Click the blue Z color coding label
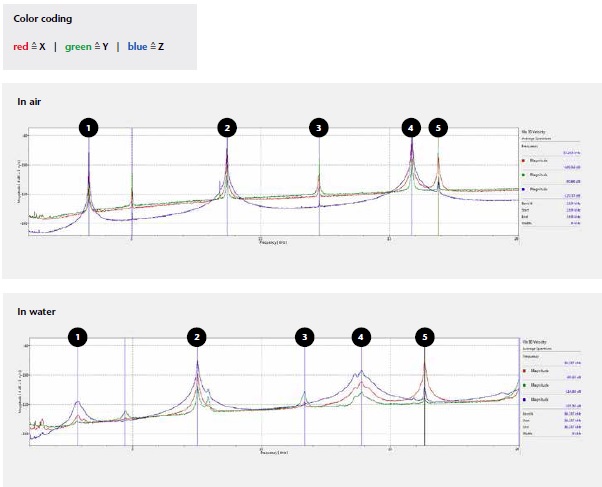The image size is (602, 487). pyautogui.click(x=146, y=47)
